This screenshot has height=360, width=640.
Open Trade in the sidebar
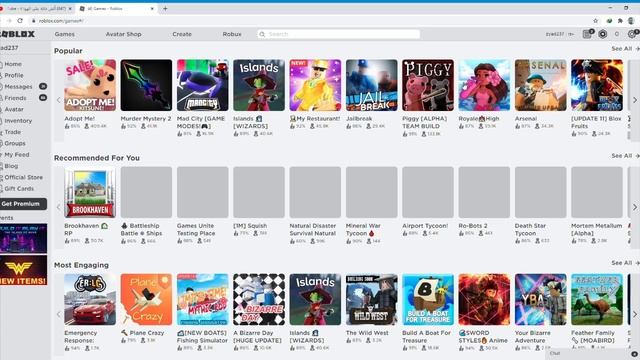click(x=12, y=132)
